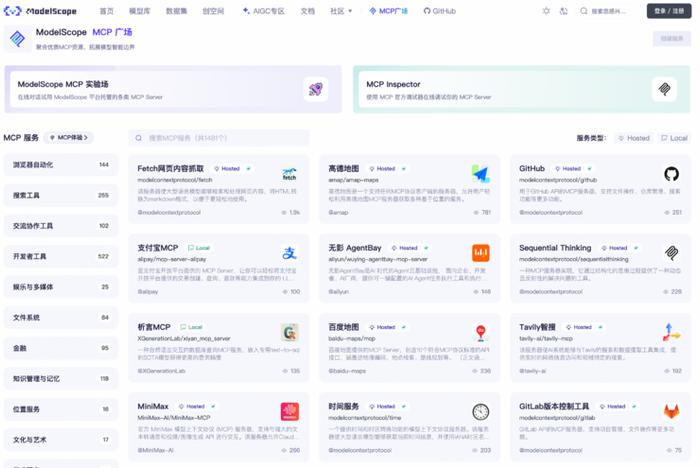Click the MCP体验 pill button
700x468 pixels.
[69, 138]
